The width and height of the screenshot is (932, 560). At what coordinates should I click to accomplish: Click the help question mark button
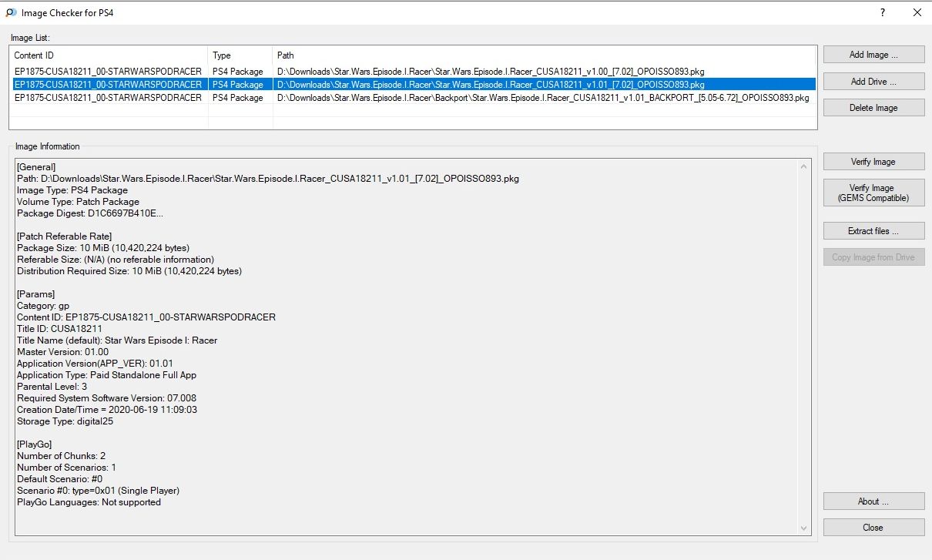tap(882, 13)
